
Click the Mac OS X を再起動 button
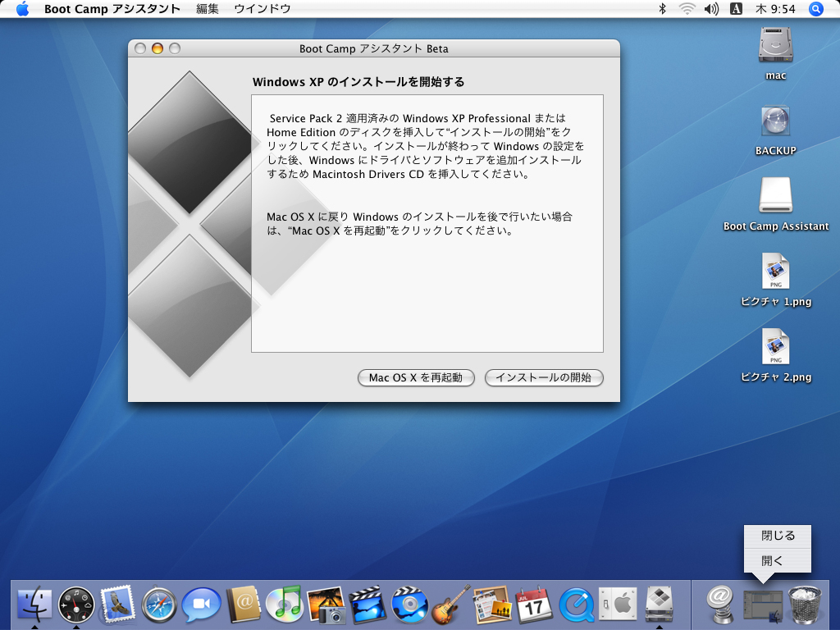click(416, 378)
